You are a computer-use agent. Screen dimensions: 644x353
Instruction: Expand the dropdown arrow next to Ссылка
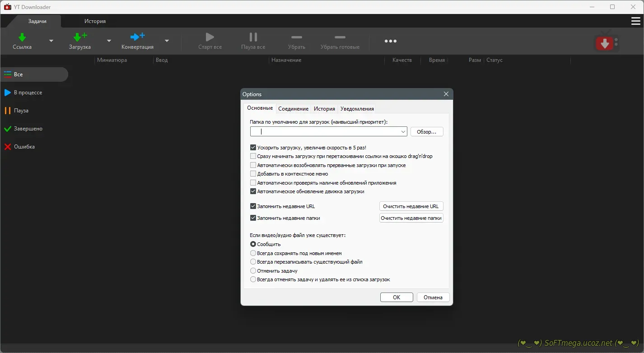(x=51, y=41)
